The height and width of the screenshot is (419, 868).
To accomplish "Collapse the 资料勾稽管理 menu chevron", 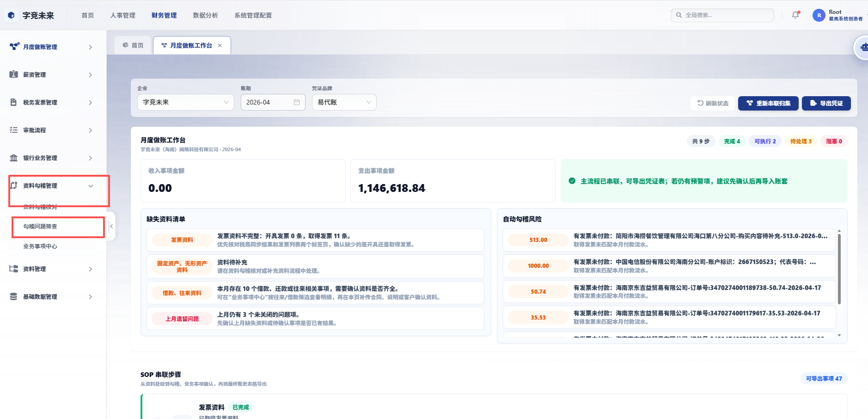I will tap(91, 186).
